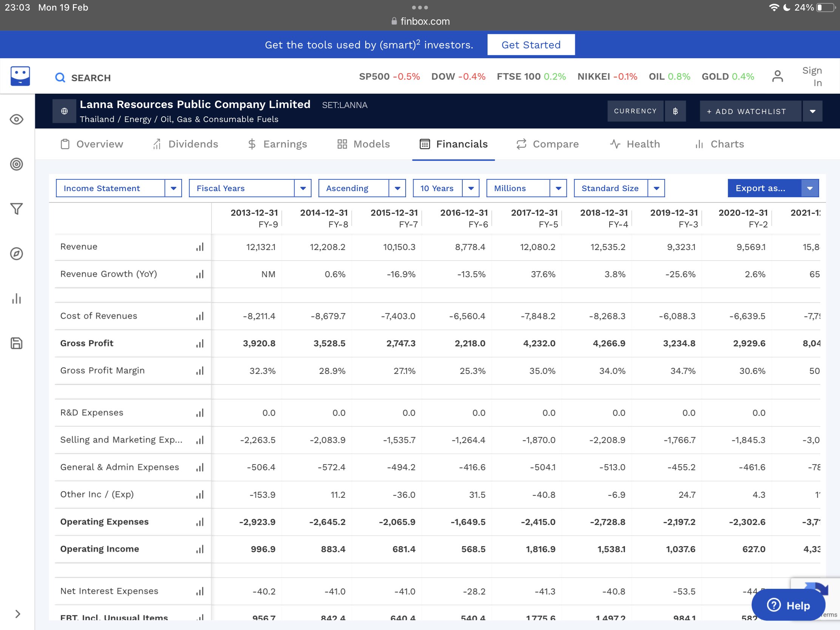Open the screener funnel icon in sidebar
Image resolution: width=840 pixels, height=630 pixels.
16,208
